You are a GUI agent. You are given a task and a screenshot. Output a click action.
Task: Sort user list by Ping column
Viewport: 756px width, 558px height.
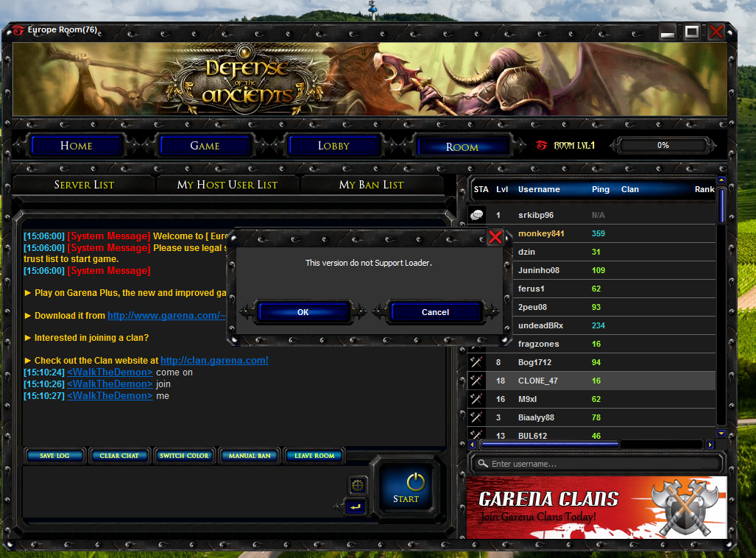600,189
